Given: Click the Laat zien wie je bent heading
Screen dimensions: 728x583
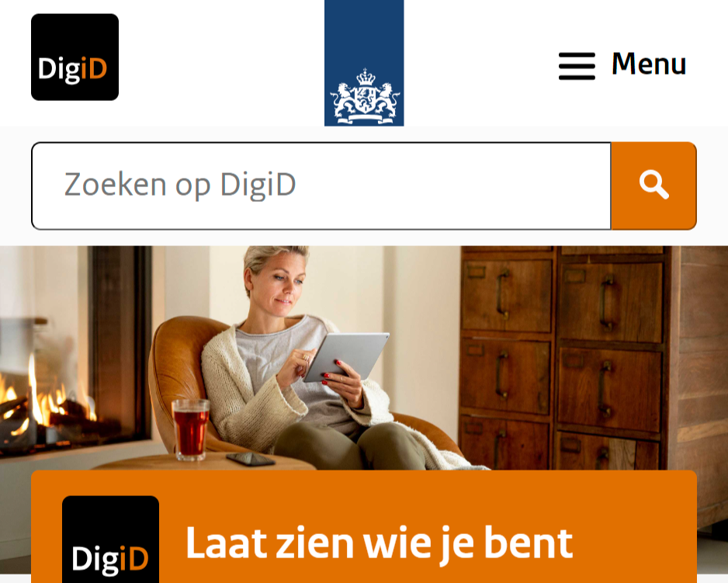Looking at the screenshot, I should pyautogui.click(x=379, y=544).
